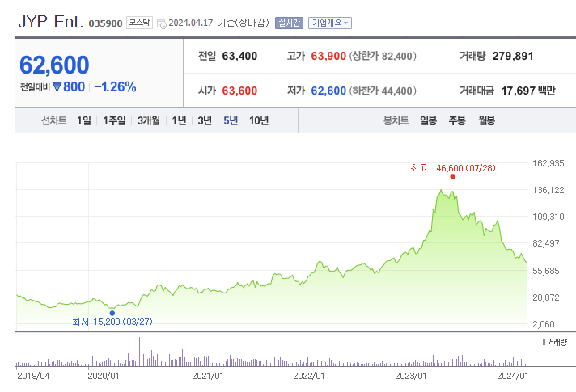
Task: Click the 2019/04 x-axis label
Action: click(33, 376)
